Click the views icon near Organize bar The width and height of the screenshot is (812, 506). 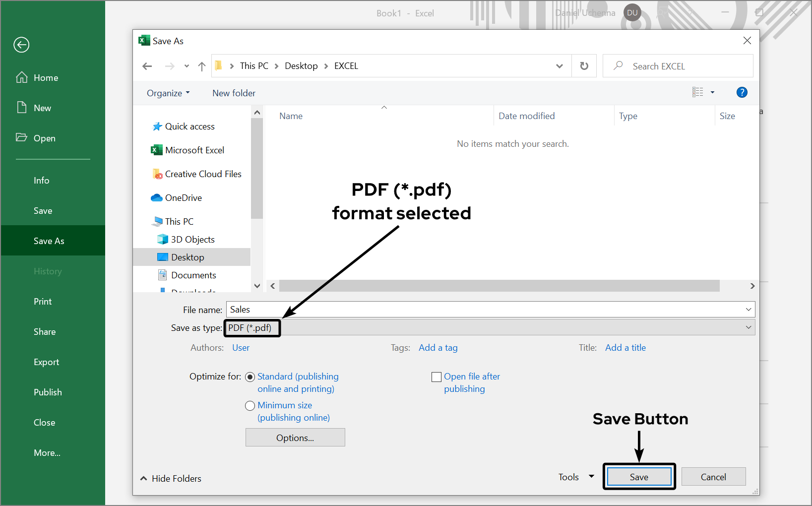[x=698, y=92]
